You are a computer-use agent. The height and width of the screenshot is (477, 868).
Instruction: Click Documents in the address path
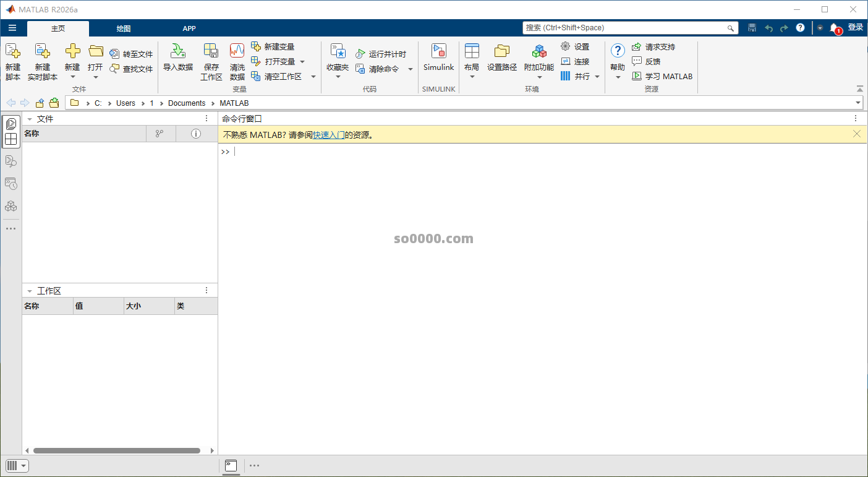(x=187, y=103)
